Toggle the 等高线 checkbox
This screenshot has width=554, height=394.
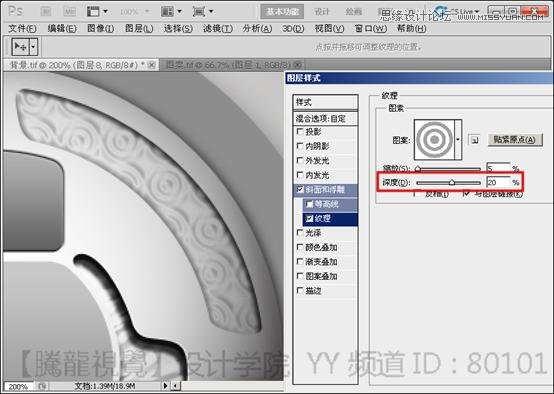coord(310,204)
